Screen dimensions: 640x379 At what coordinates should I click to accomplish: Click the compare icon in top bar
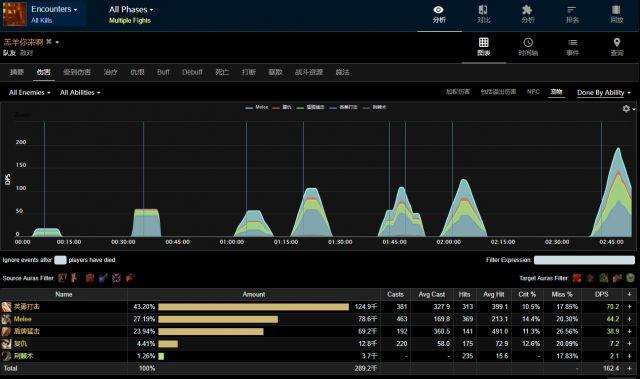[483, 10]
